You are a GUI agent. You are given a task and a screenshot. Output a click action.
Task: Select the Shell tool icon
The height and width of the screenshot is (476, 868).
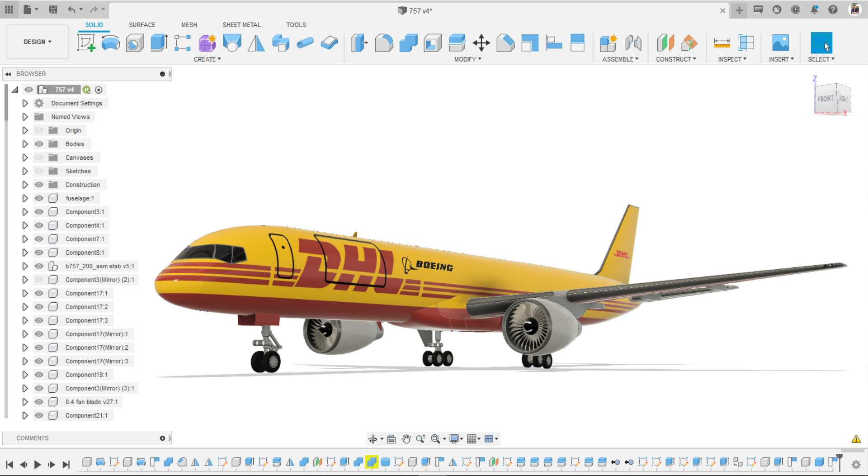(433, 43)
